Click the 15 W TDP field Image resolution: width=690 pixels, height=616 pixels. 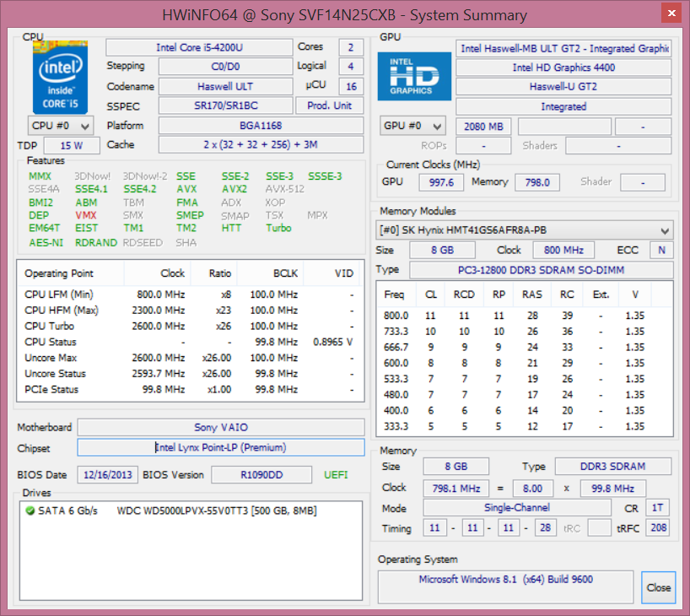(72, 145)
